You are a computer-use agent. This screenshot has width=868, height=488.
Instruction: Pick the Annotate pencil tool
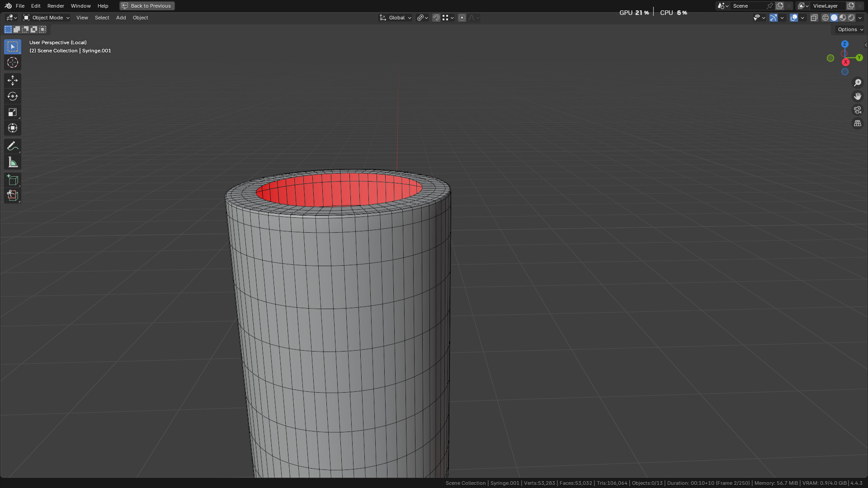point(13,146)
